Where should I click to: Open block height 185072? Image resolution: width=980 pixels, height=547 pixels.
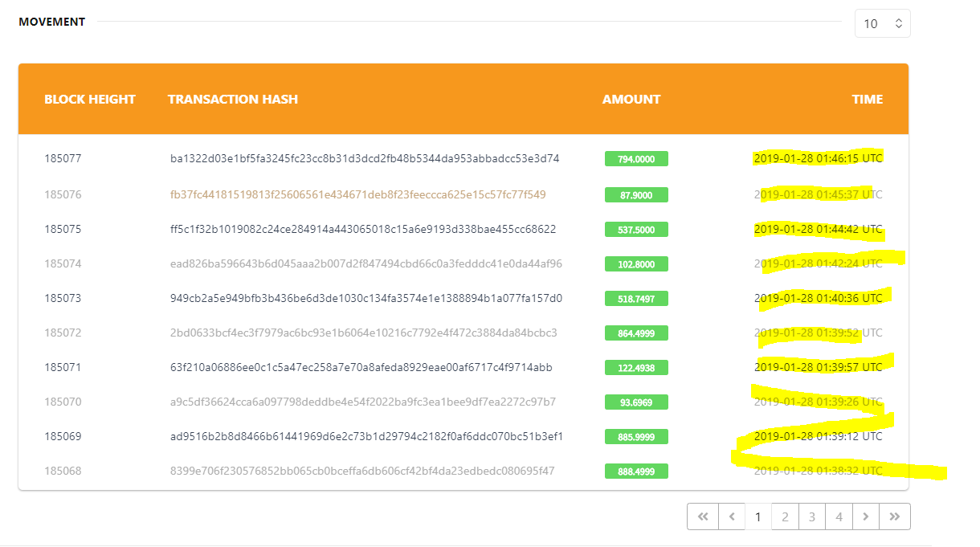(x=63, y=333)
